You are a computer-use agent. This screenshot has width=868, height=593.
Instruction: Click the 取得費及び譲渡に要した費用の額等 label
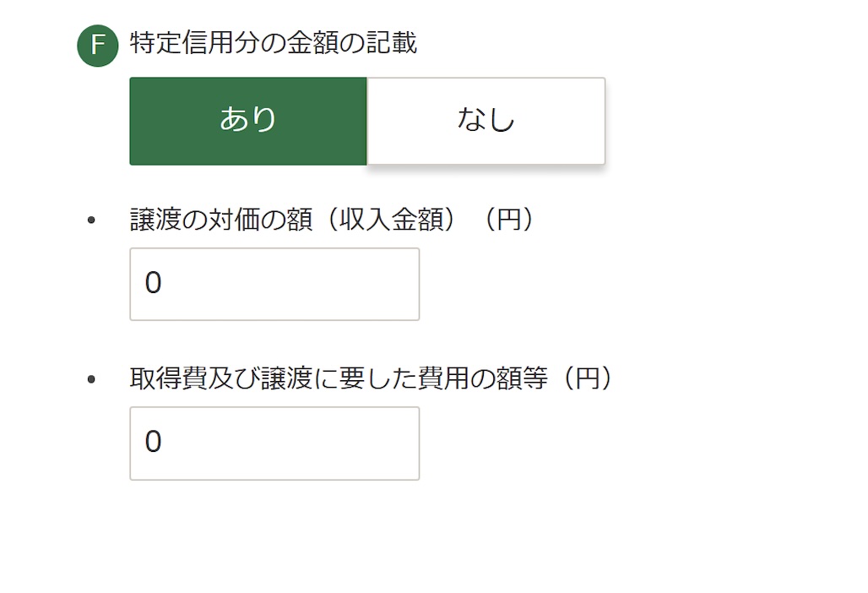(339, 378)
